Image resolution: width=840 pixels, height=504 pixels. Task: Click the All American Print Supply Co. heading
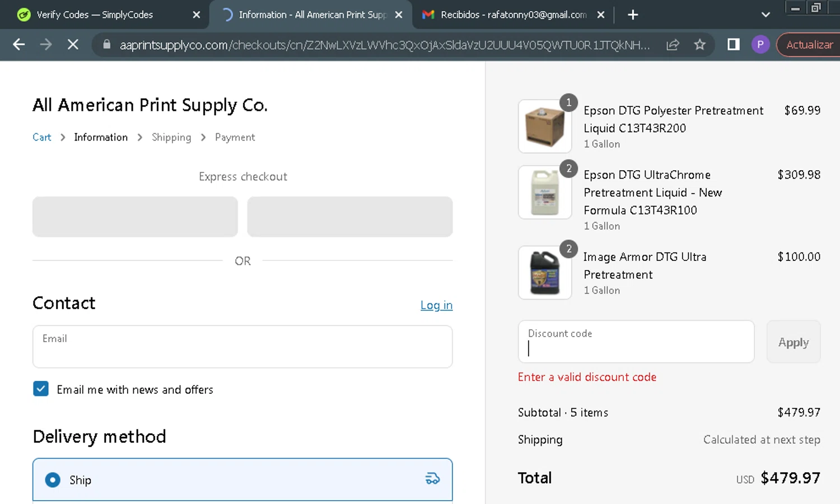pyautogui.click(x=150, y=105)
